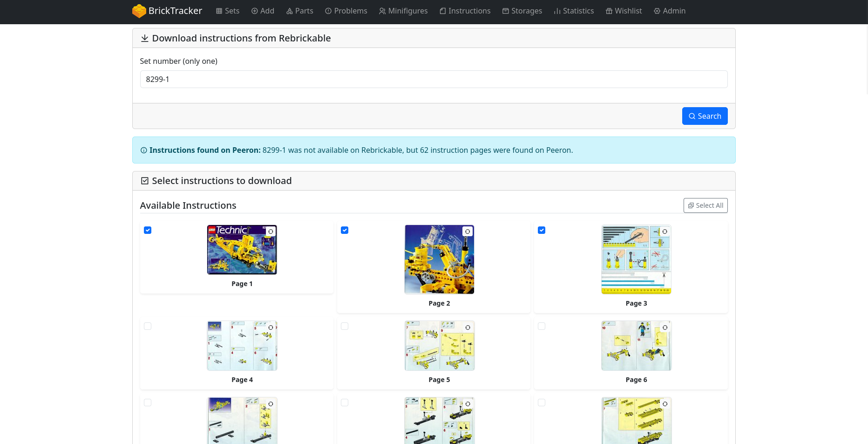Check the Page 4 checkbox
The image size is (868, 444).
[x=148, y=326]
